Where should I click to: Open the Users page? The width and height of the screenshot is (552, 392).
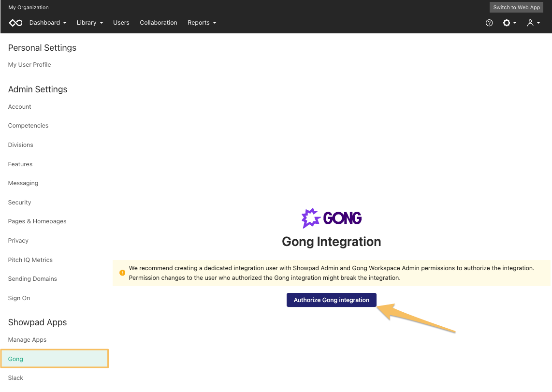pyautogui.click(x=121, y=23)
